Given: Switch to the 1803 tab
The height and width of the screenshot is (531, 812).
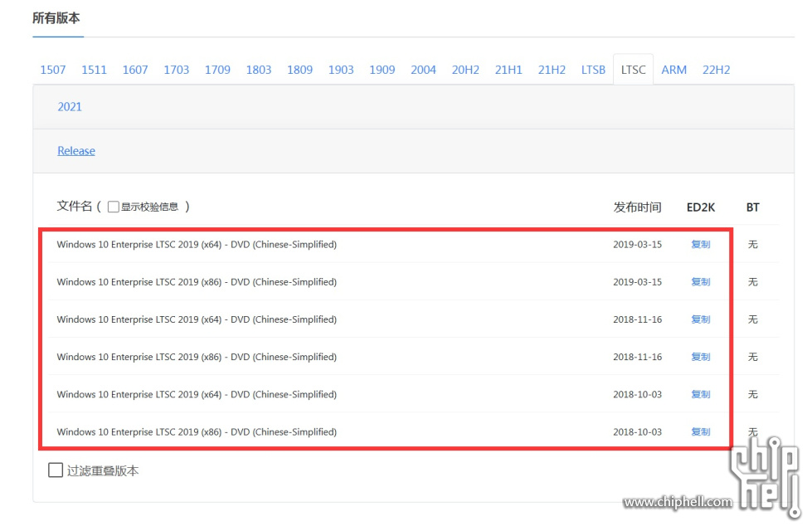Looking at the screenshot, I should pyautogui.click(x=259, y=70).
